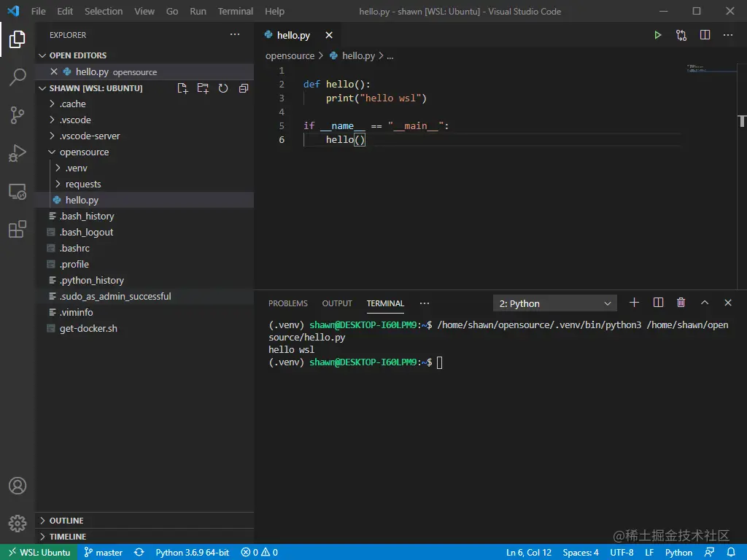The height and width of the screenshot is (560, 747).
Task: Refresh the Explorer file tree
Action: point(224,87)
